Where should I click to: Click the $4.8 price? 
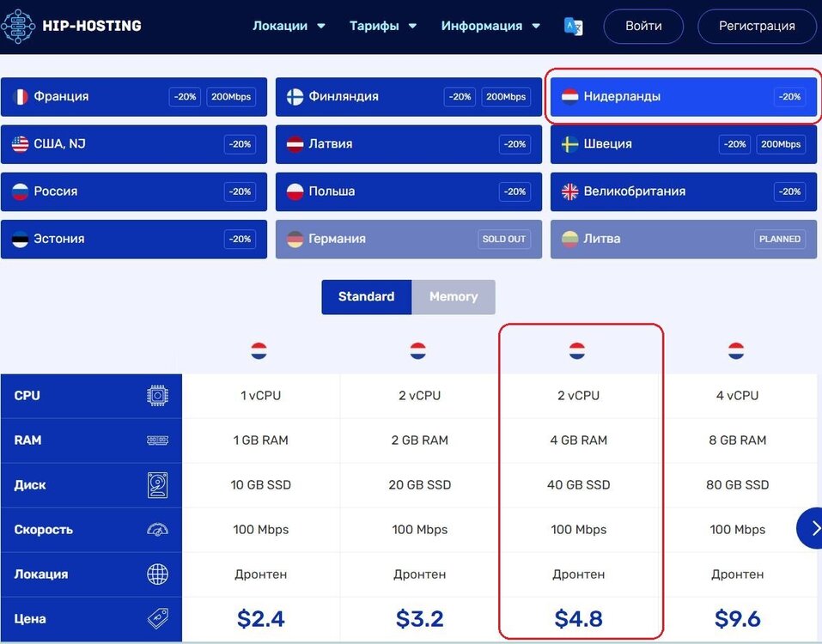click(x=578, y=619)
